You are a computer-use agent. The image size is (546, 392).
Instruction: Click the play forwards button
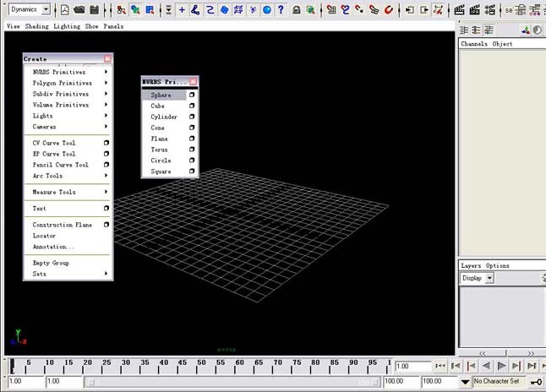click(x=501, y=367)
